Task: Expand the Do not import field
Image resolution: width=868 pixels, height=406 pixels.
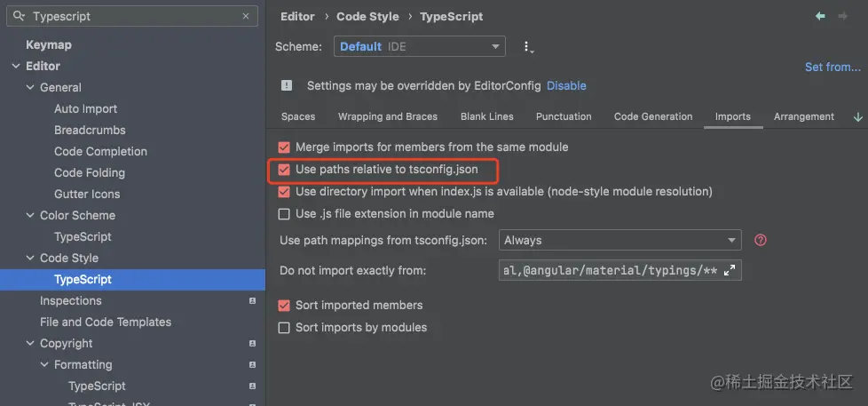Action: pyautogui.click(x=730, y=270)
